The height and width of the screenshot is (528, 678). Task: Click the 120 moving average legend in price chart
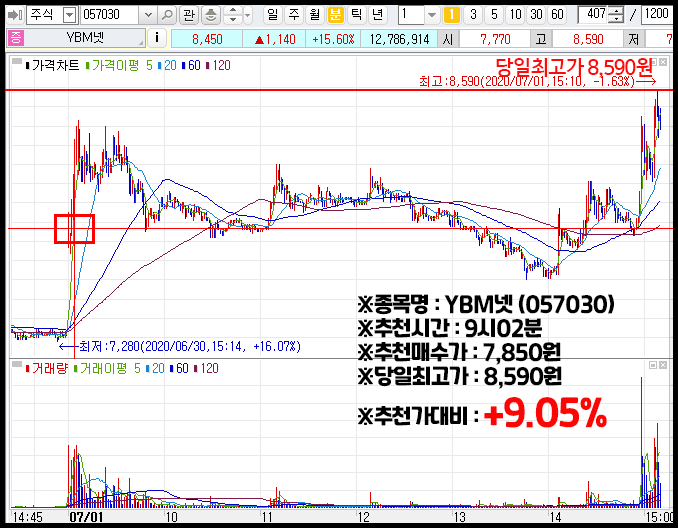218,65
